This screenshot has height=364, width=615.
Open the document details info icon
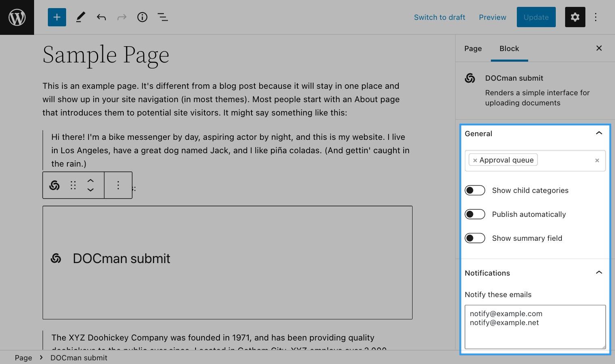pos(142,17)
